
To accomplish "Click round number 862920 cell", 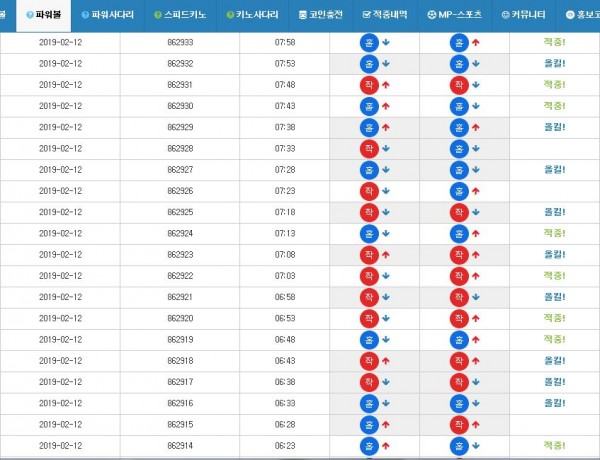I will 180,318.
